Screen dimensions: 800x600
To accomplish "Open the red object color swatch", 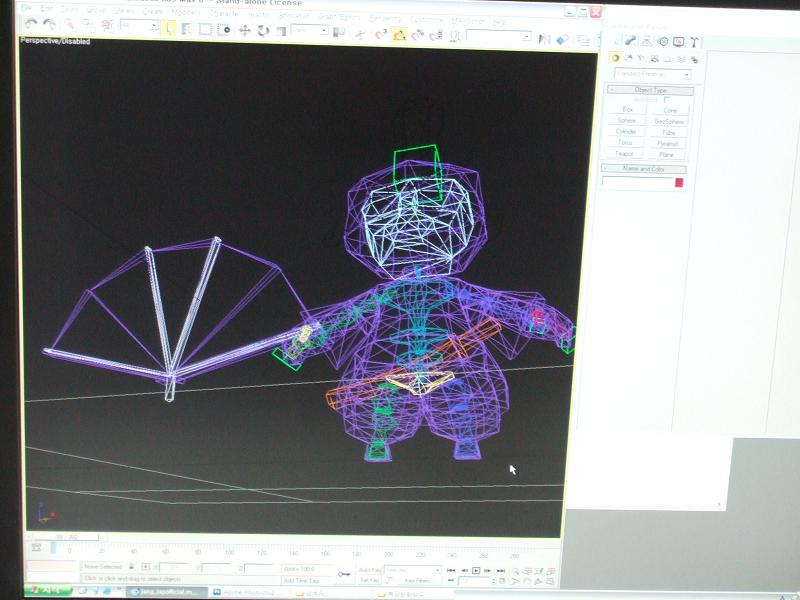I will 679,183.
